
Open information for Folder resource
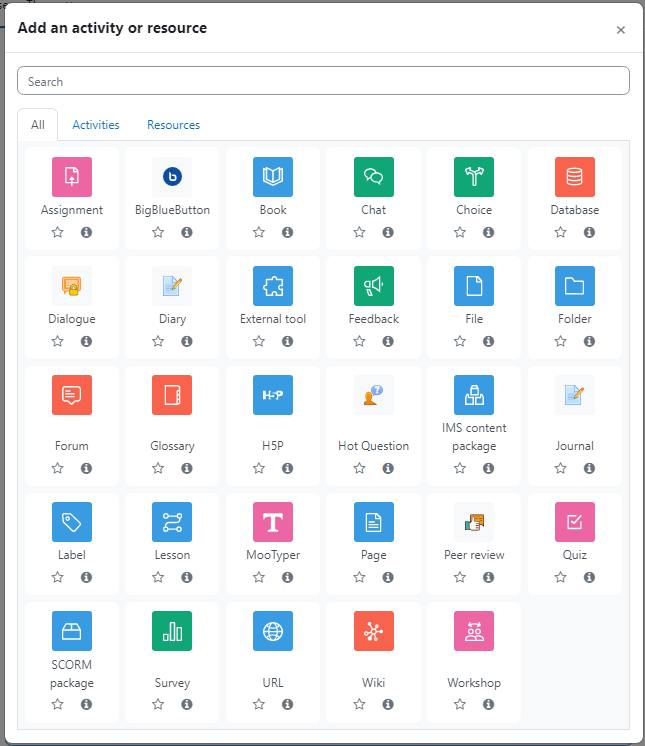[x=589, y=341]
